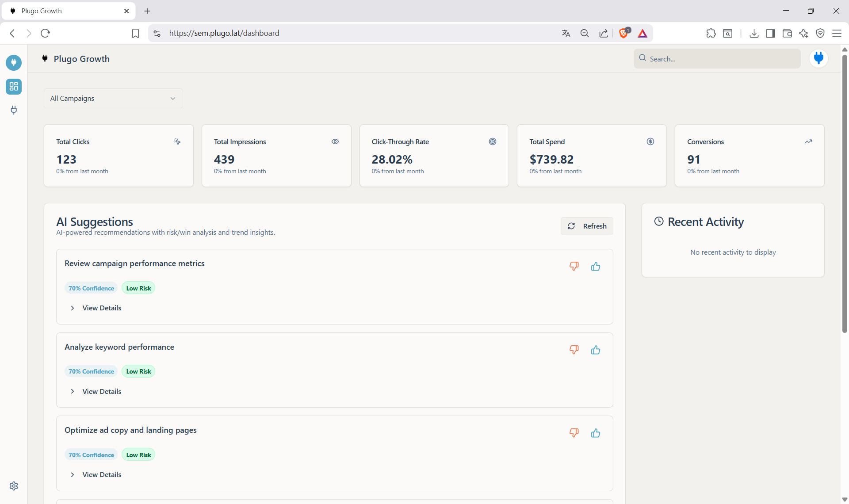
Task: Thumbs-up the Optimize ad copy suggestion
Action: (595, 433)
